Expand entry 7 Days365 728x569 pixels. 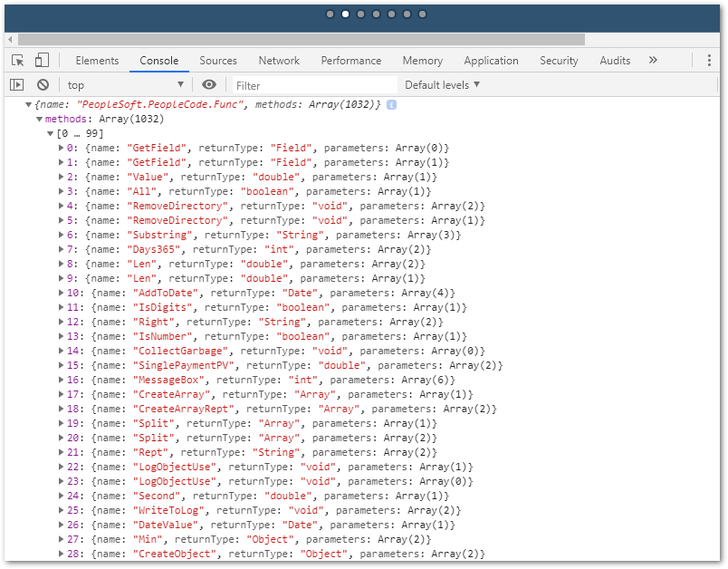pyautogui.click(x=61, y=249)
